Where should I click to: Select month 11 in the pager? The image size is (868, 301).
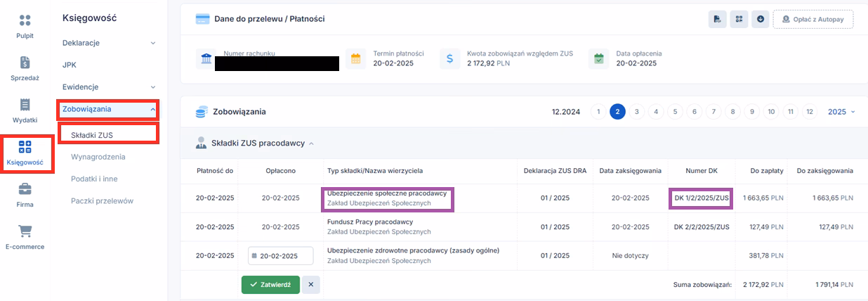click(x=790, y=112)
